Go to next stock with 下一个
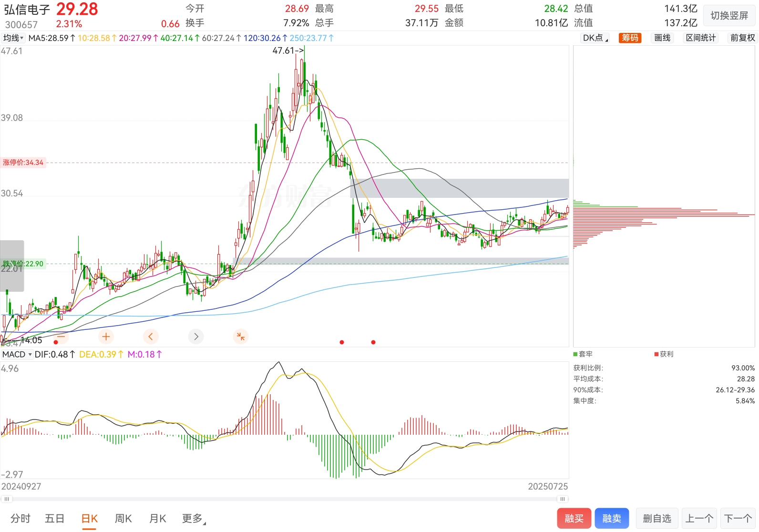Screen dimensions: 759x532 pos(738,518)
